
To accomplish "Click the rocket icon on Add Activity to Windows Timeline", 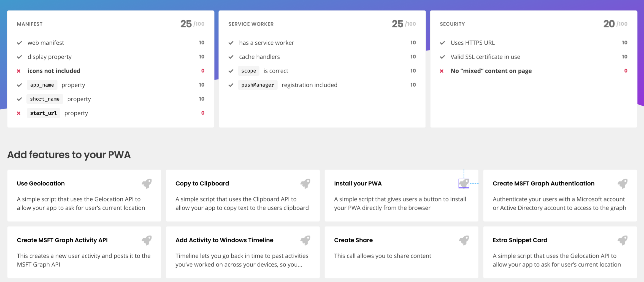I will (x=305, y=240).
